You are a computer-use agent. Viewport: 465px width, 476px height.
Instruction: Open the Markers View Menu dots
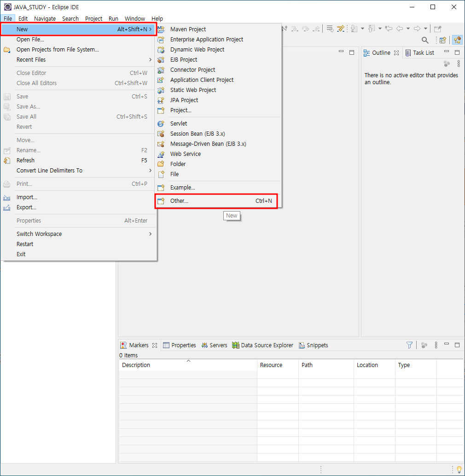click(436, 345)
